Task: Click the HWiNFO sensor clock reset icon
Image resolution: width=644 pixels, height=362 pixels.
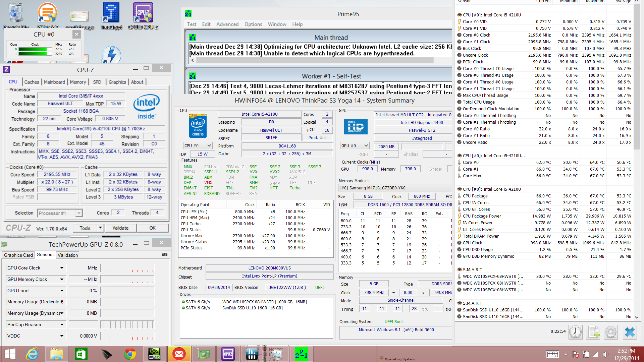Action: click(576, 332)
